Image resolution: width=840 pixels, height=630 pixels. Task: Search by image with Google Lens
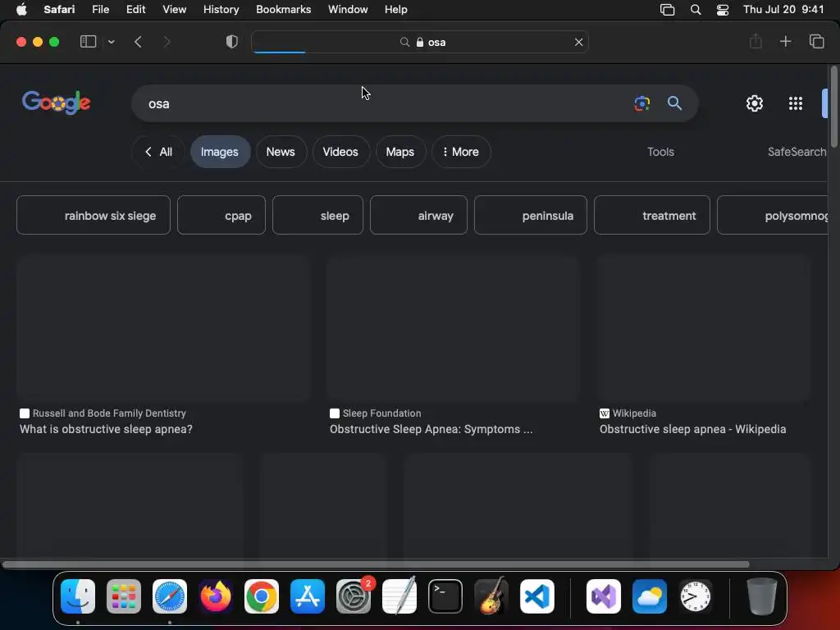click(x=641, y=103)
